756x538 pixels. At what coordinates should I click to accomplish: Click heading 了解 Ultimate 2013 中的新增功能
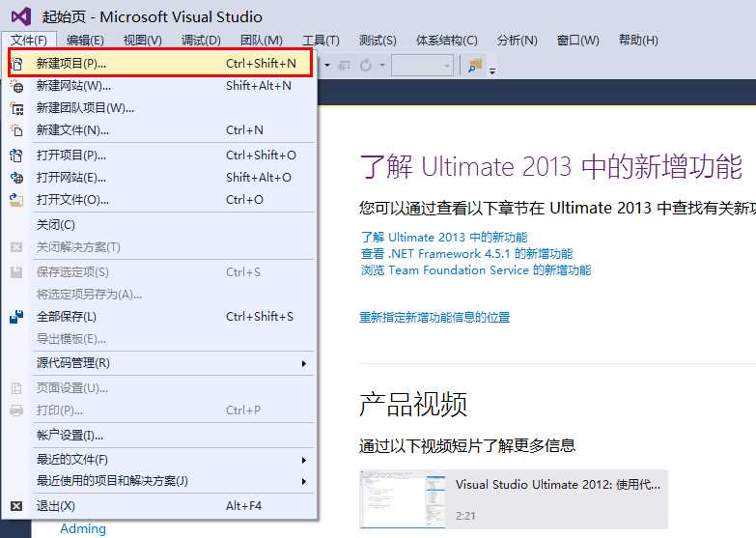tap(550, 166)
